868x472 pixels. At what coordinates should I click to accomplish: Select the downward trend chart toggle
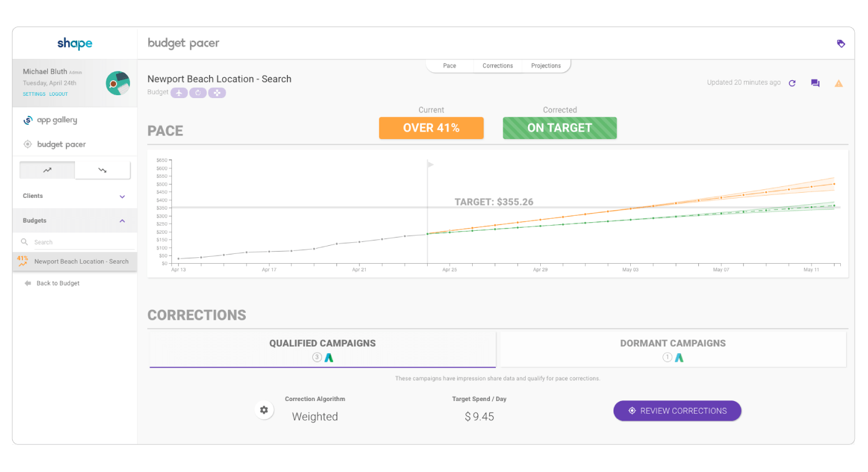[x=103, y=169]
